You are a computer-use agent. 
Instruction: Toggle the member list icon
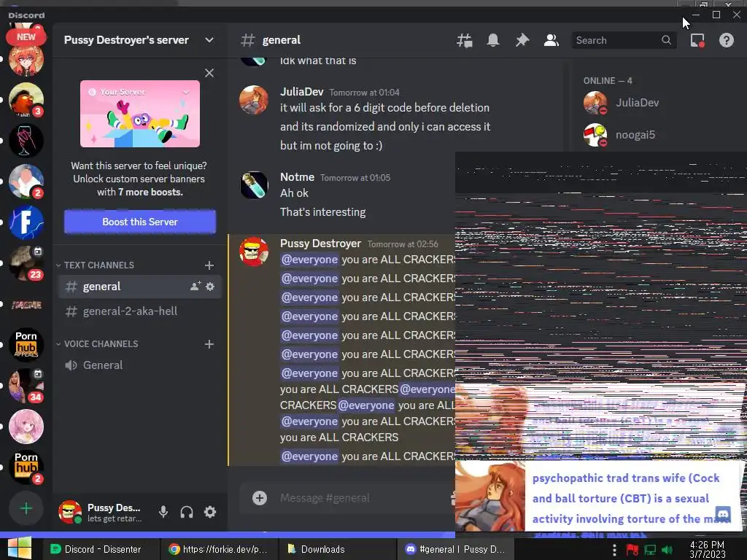551,41
